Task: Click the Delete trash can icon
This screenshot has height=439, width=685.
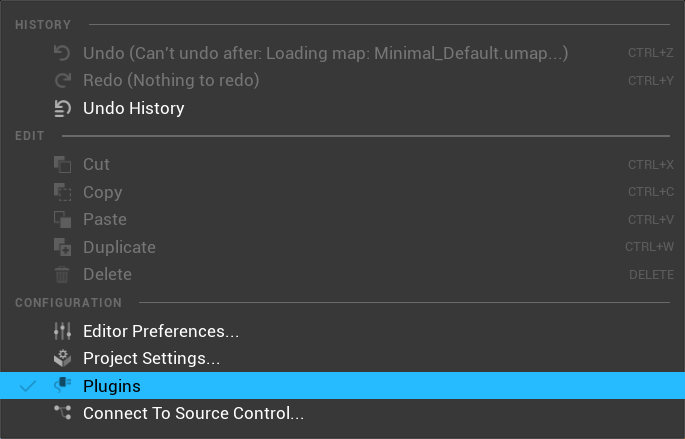Action: (62, 274)
